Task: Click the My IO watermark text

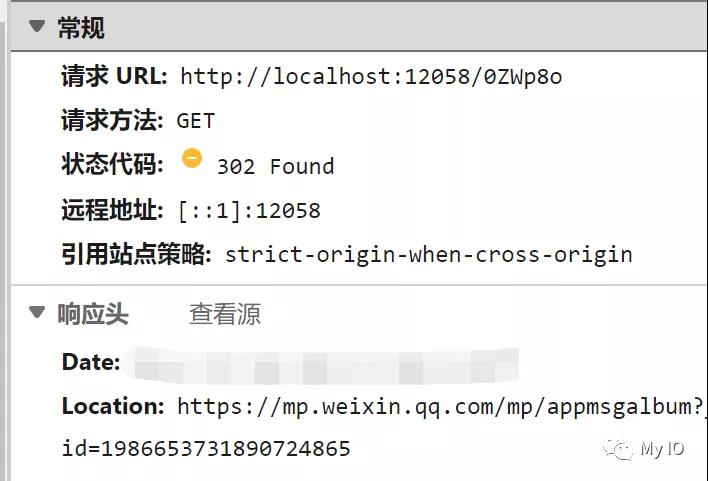Action: coord(662,448)
